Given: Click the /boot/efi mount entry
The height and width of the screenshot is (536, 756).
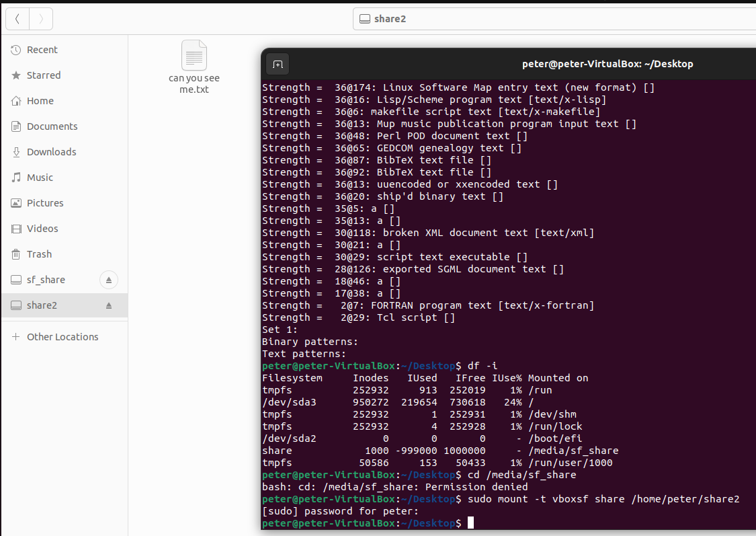Looking at the screenshot, I should (556, 438).
